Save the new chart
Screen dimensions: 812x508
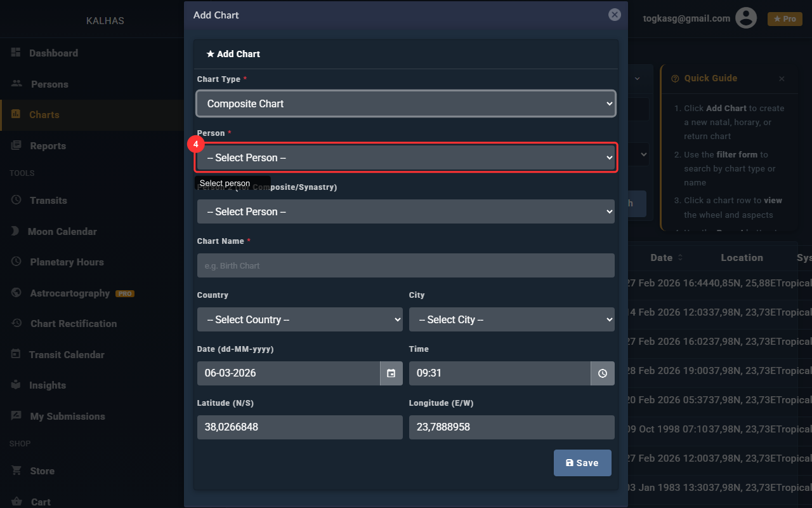point(582,463)
